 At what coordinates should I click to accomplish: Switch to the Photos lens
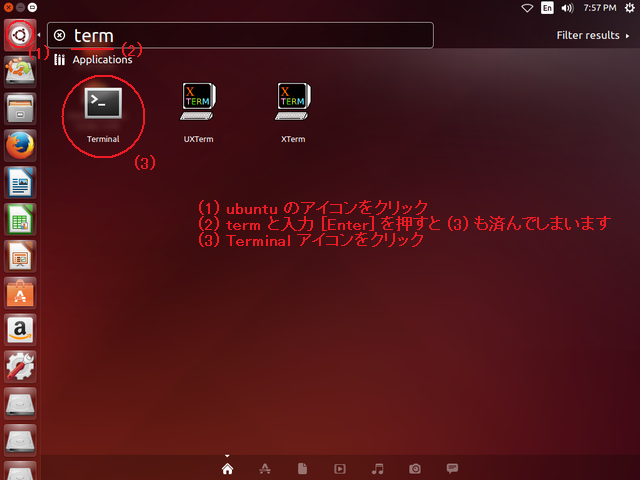click(415, 469)
